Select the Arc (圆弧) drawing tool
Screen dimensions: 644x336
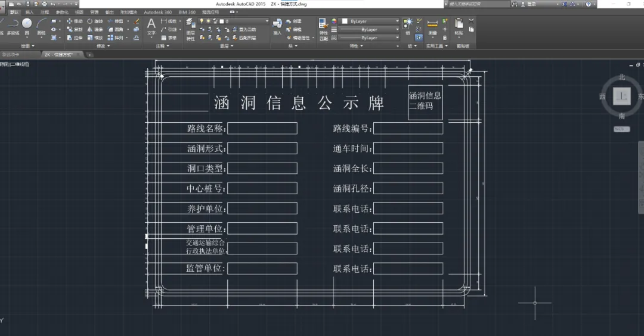point(41,27)
